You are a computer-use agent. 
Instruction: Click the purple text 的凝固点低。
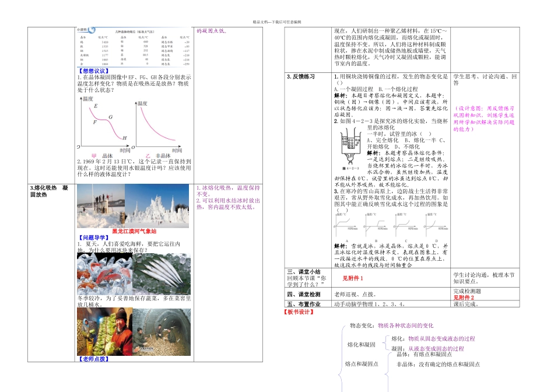[x=212, y=31]
